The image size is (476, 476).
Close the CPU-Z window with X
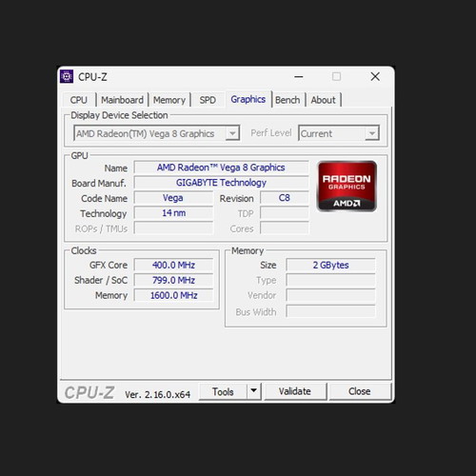pos(375,76)
